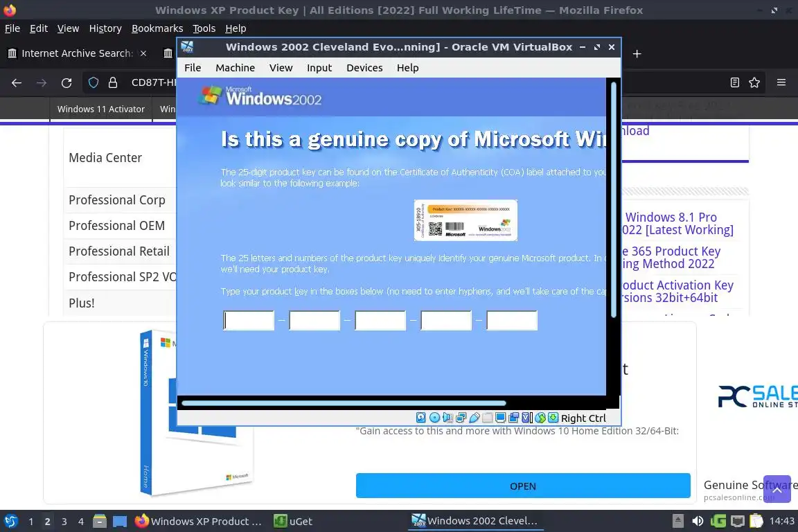
Task: Click the show desktop icon in taskbar
Action: tap(120, 521)
